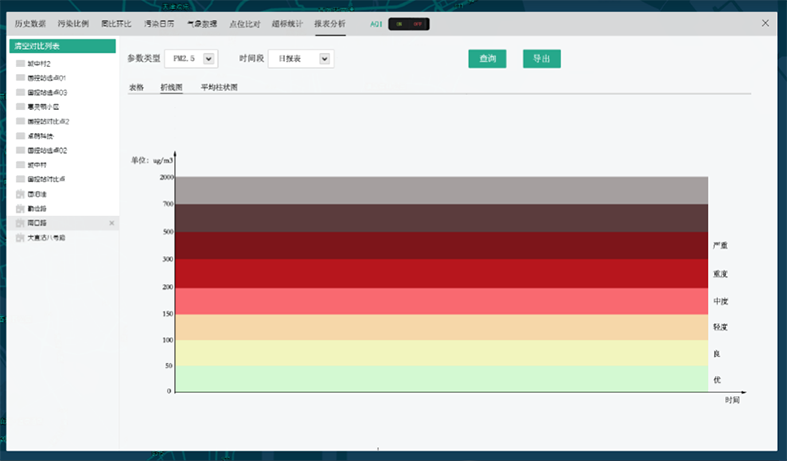
Task: Click the gray icon of the first list item
Action: (20, 63)
